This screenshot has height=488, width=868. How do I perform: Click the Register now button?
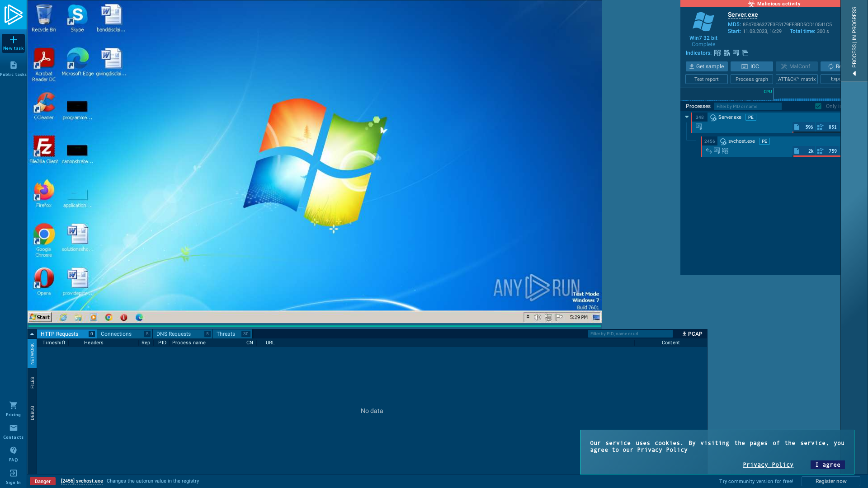click(831, 481)
